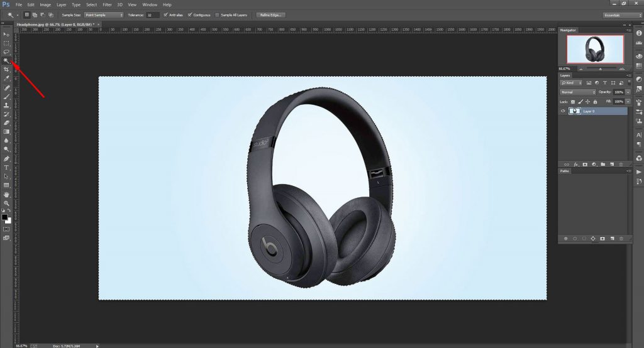This screenshot has width=644, height=348.
Task: Open the Sample Size dropdown
Action: pos(104,15)
